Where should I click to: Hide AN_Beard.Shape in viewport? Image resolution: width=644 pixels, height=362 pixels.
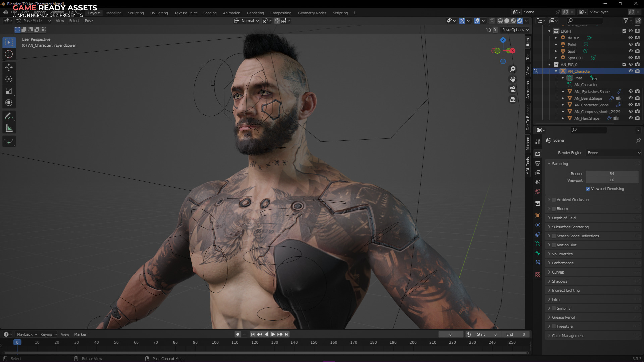click(631, 98)
